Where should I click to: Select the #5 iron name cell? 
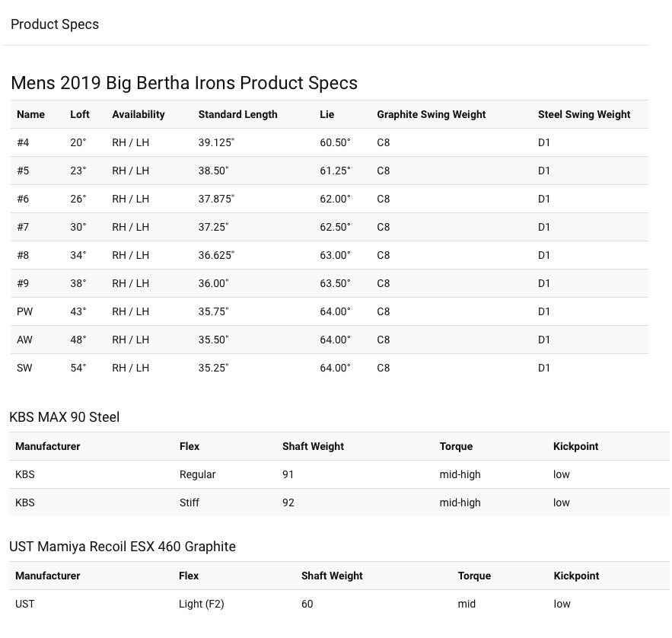[23, 171]
